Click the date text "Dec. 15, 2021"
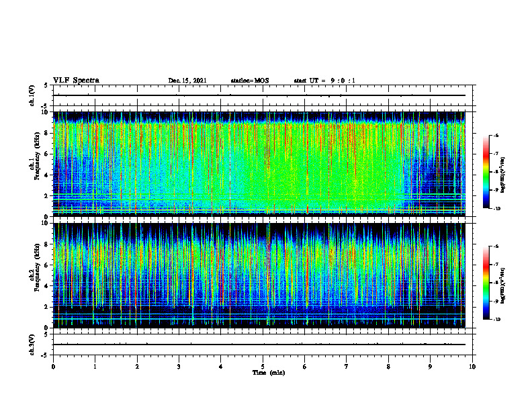 pos(187,81)
